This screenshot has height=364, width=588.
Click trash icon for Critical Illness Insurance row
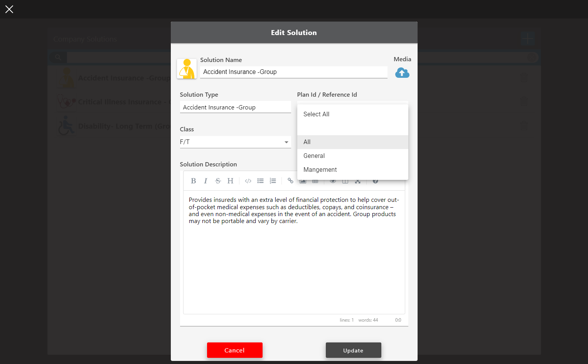pyautogui.click(x=524, y=102)
